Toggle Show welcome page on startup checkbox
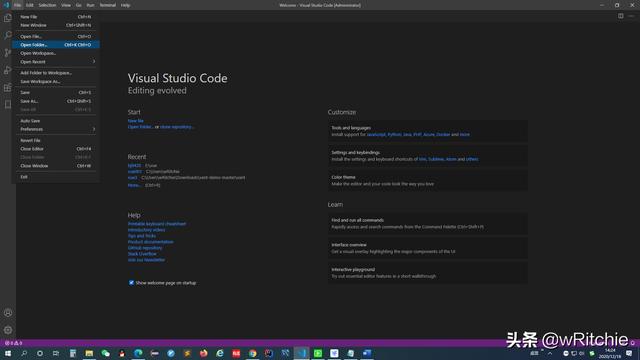This screenshot has height=360, width=640. click(131, 282)
